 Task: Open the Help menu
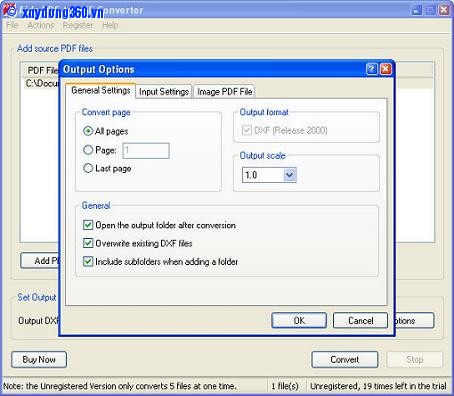click(x=110, y=25)
